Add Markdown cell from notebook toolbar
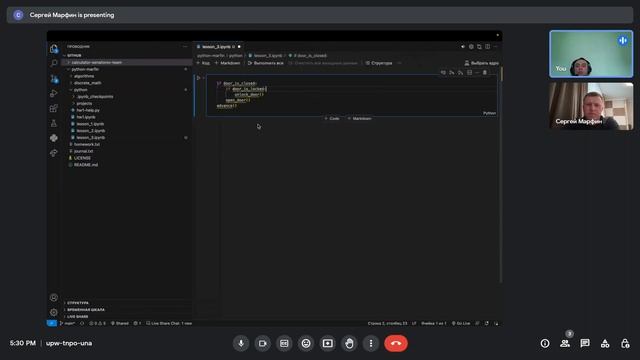640x360 pixels. pos(228,63)
